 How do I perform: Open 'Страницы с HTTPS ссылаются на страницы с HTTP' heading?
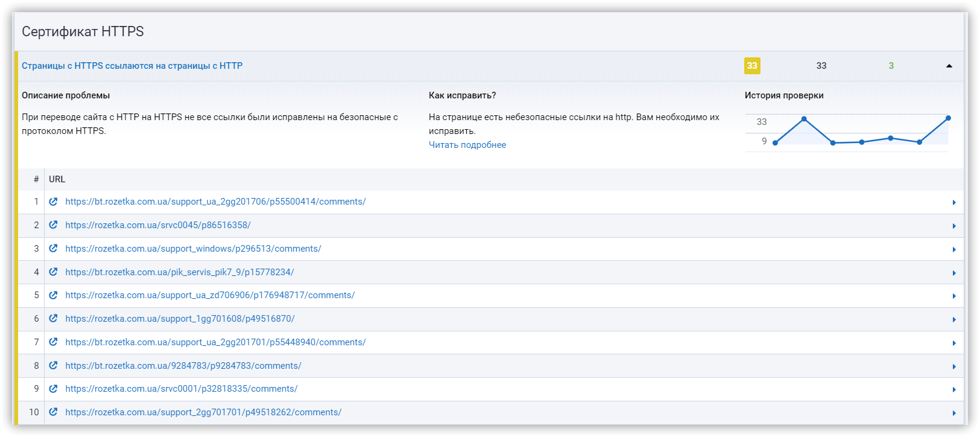pyautogui.click(x=132, y=66)
